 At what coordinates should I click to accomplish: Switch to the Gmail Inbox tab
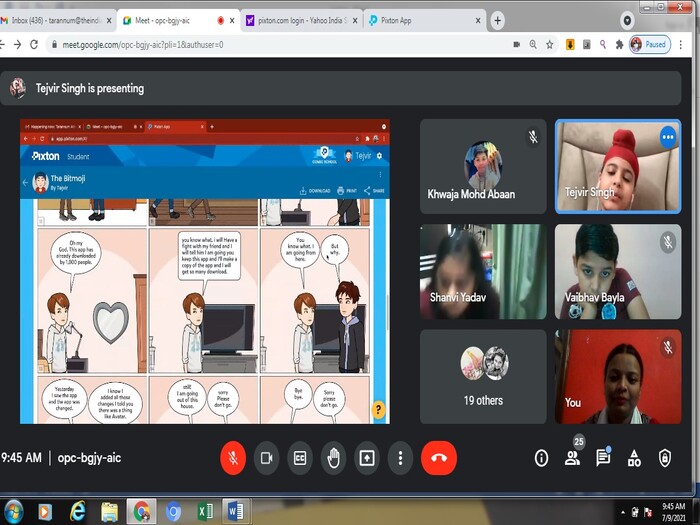coord(57,21)
